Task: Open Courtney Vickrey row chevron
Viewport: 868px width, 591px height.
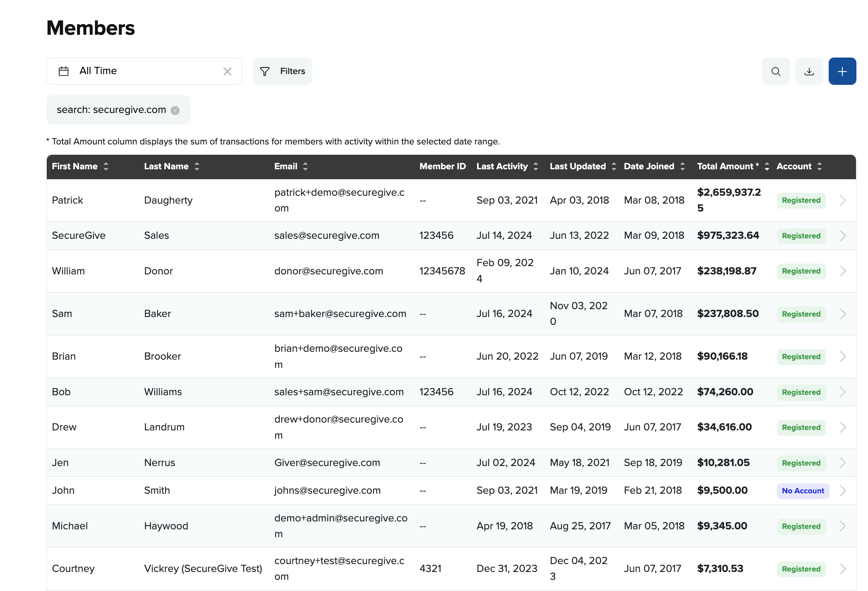Action: pyautogui.click(x=843, y=569)
